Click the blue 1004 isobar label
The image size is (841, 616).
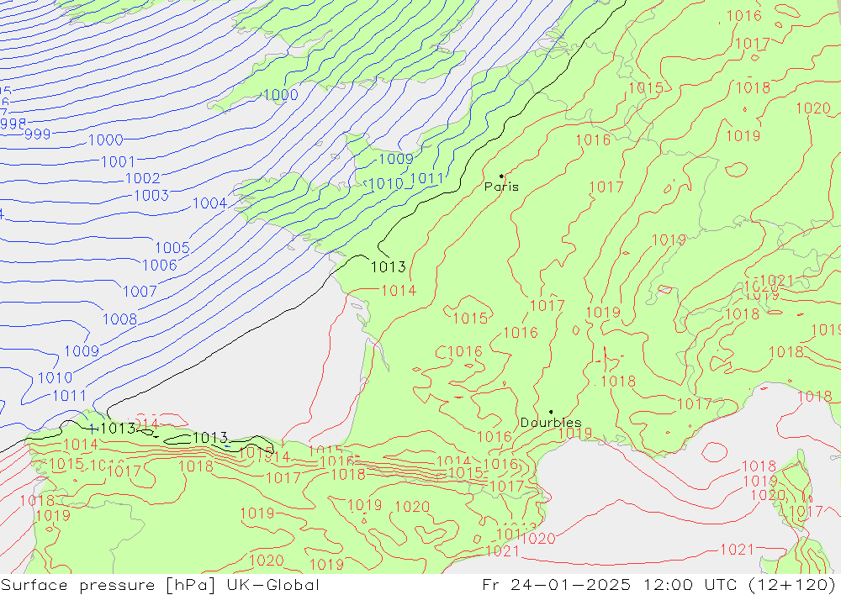point(209,203)
